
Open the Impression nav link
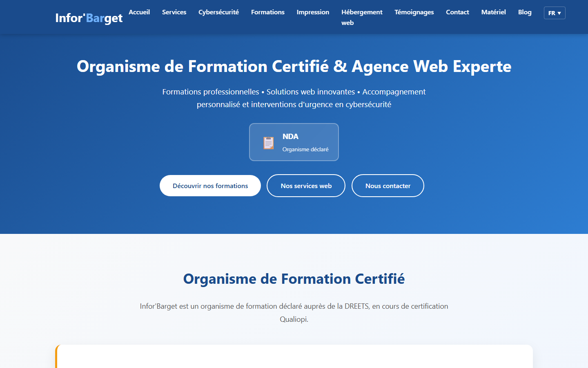click(x=313, y=12)
